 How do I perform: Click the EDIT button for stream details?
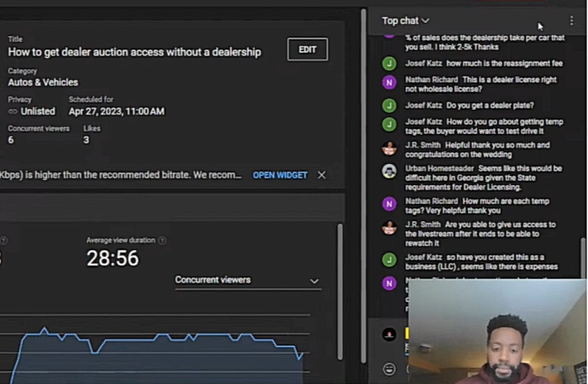(307, 49)
